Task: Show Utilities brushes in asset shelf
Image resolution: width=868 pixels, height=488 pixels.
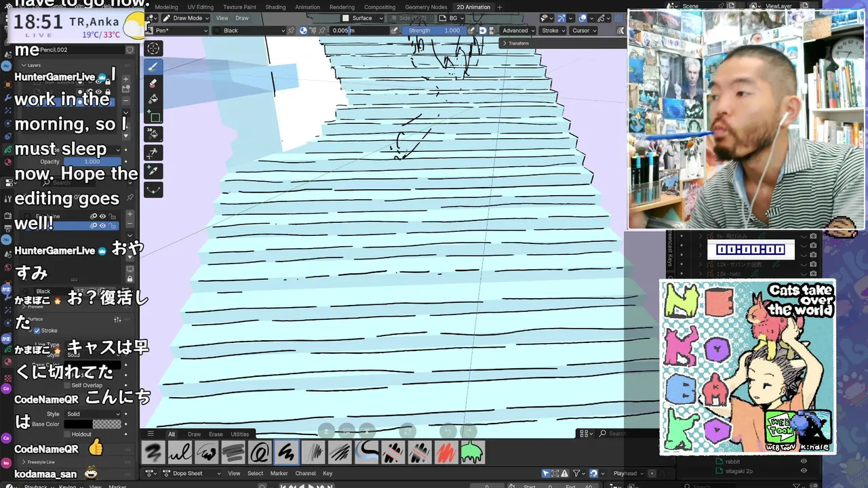Action: [239, 434]
